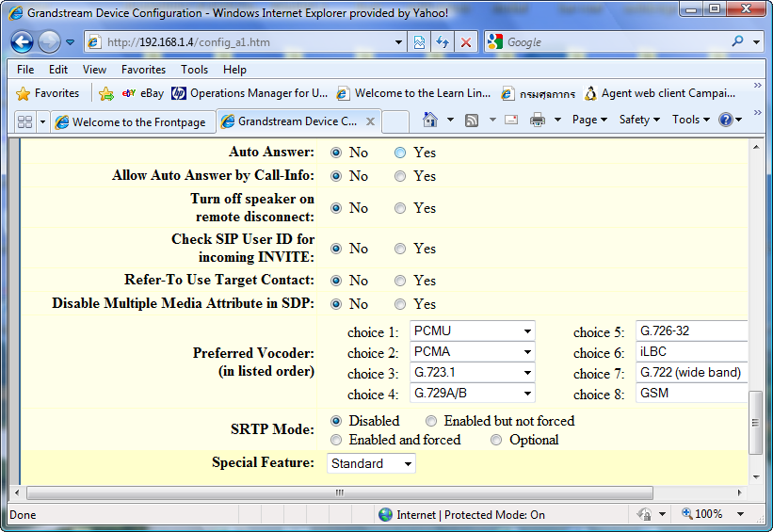Viewport: 773px width, 532px height.
Task: Open a new blank tab
Action: 395,121
